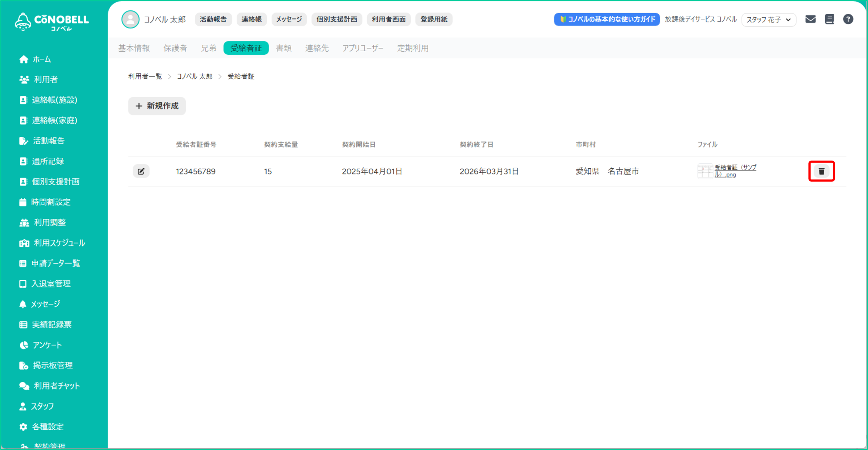
Task: Click the 受給者証 file thumbnail image
Action: [705, 171]
